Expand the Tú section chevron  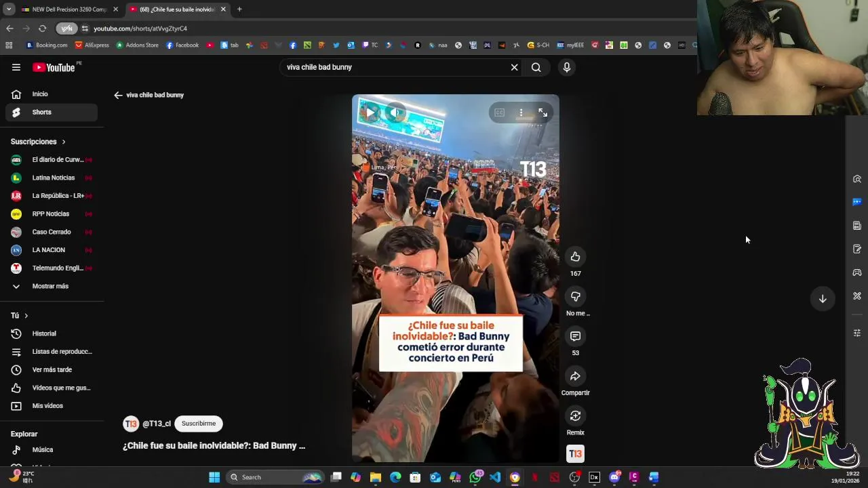[x=26, y=316]
